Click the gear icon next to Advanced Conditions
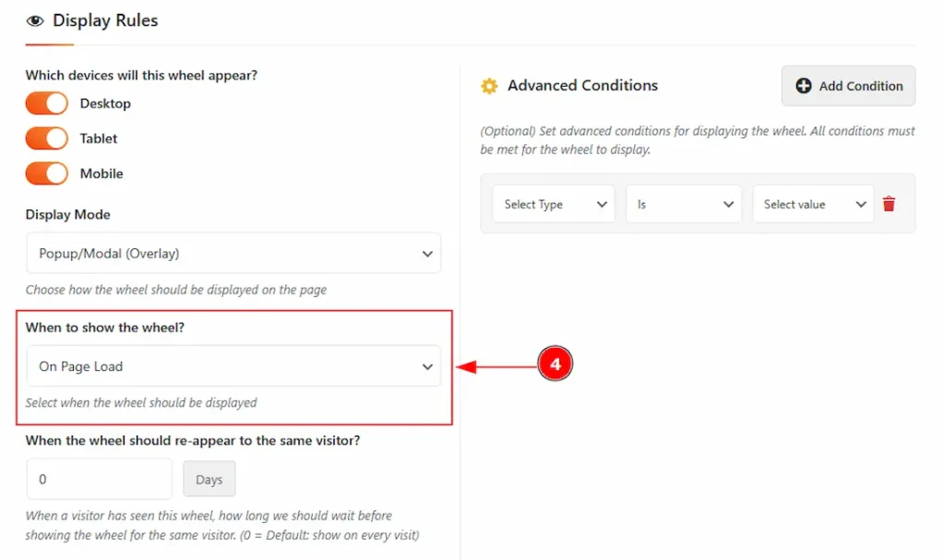Screen dimensions: 945x560 [x=489, y=86]
